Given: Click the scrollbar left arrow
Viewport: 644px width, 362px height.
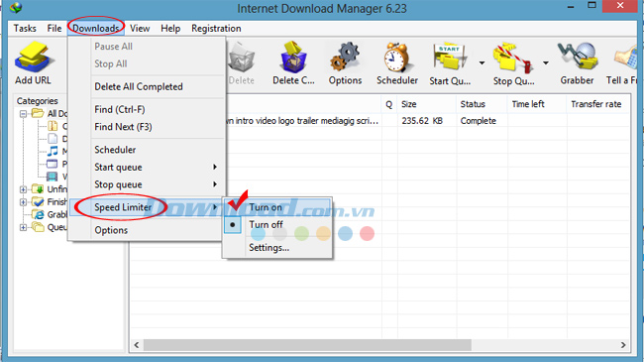Looking at the screenshot, I should tap(137, 345).
